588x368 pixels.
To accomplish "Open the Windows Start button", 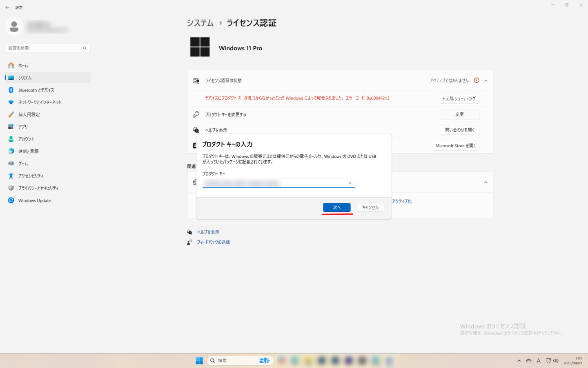I will pyautogui.click(x=199, y=361).
